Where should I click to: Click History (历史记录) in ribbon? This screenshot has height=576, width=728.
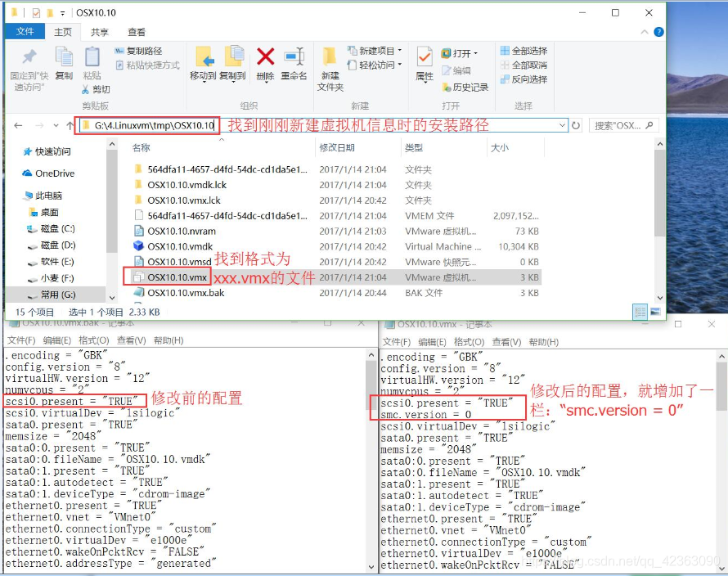click(x=465, y=88)
